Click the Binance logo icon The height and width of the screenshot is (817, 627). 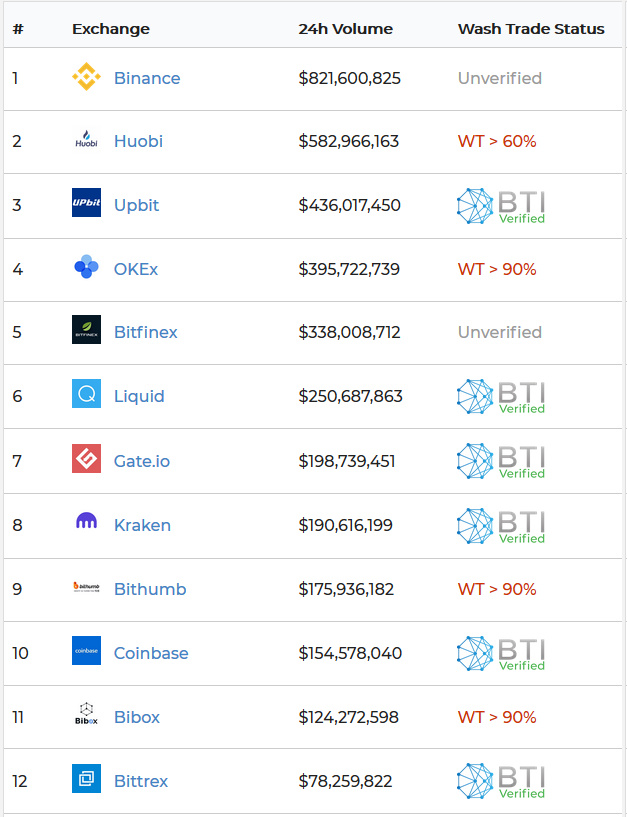(x=86, y=78)
